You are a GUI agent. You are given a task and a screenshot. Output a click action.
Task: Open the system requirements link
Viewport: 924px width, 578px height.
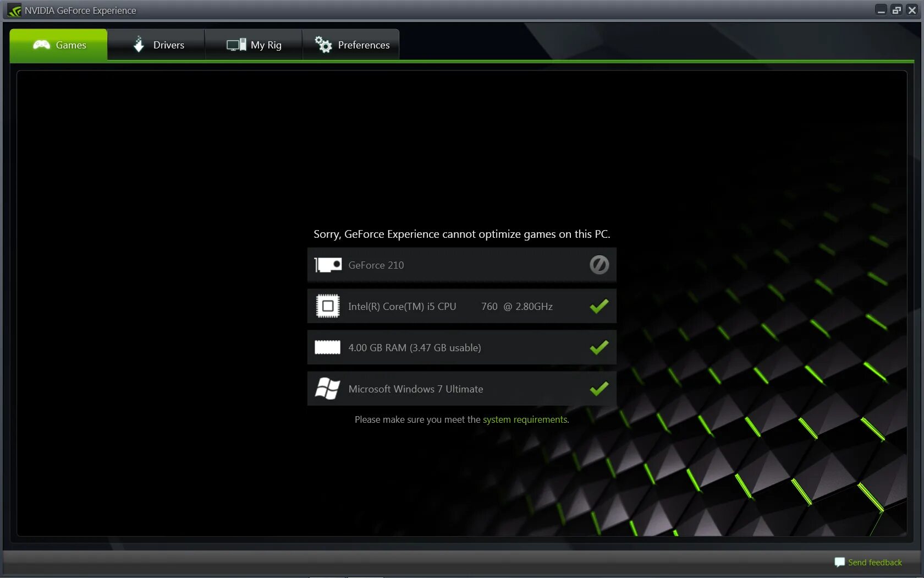(525, 419)
